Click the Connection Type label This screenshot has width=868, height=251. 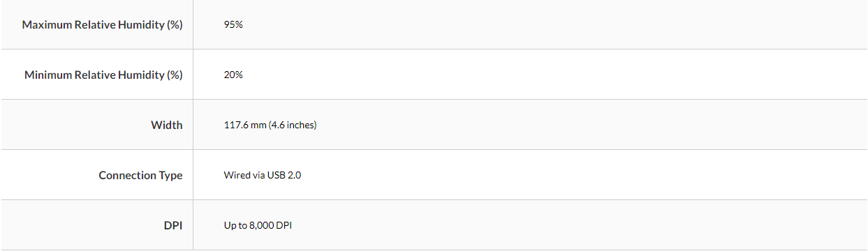point(140,175)
